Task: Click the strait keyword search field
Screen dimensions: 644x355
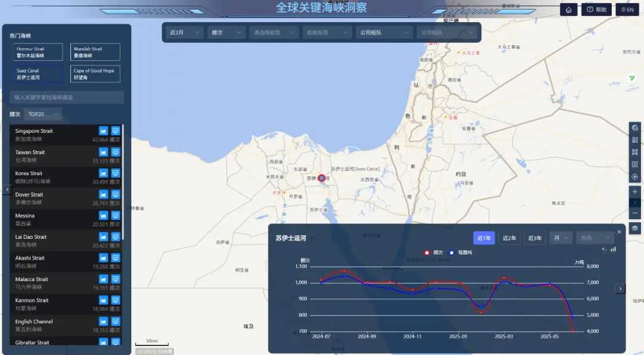Action: point(67,97)
